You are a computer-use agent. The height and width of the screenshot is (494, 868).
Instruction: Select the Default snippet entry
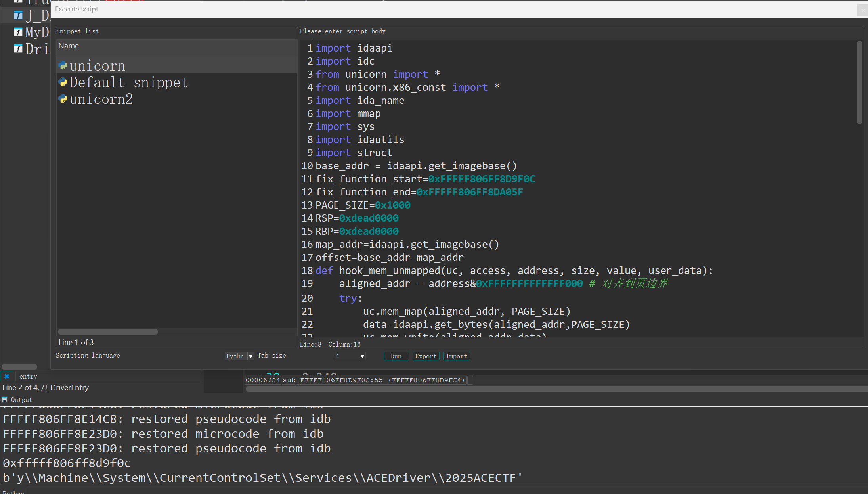pos(128,82)
